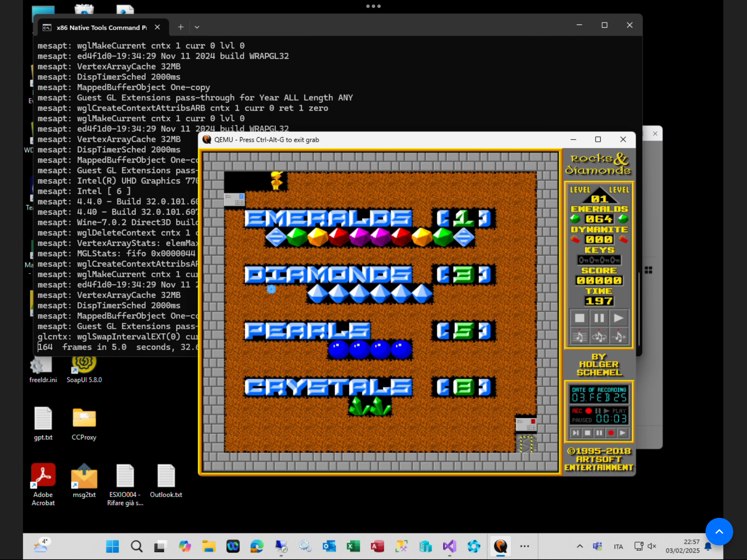Open ESXIO004 text file on desktop
The height and width of the screenshot is (560, 747).
tap(125, 485)
